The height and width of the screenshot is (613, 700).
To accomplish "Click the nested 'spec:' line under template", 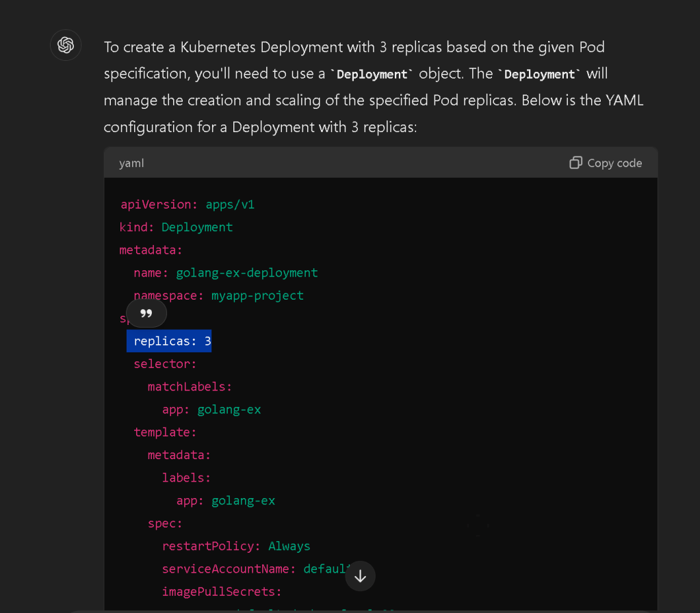I will pos(165,523).
